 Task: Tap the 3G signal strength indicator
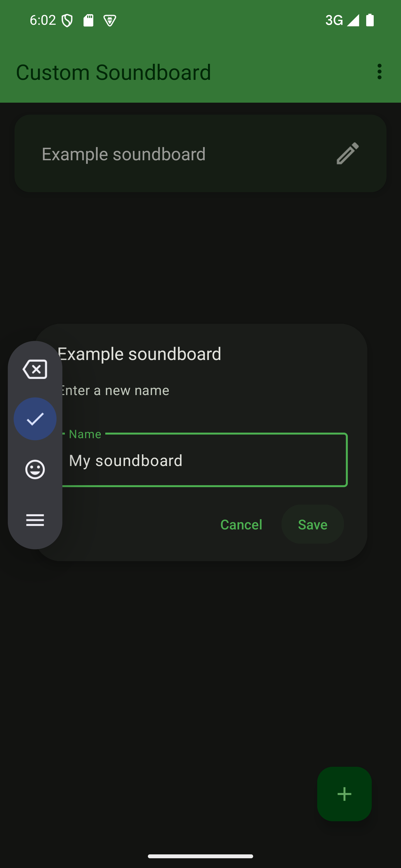(342, 20)
